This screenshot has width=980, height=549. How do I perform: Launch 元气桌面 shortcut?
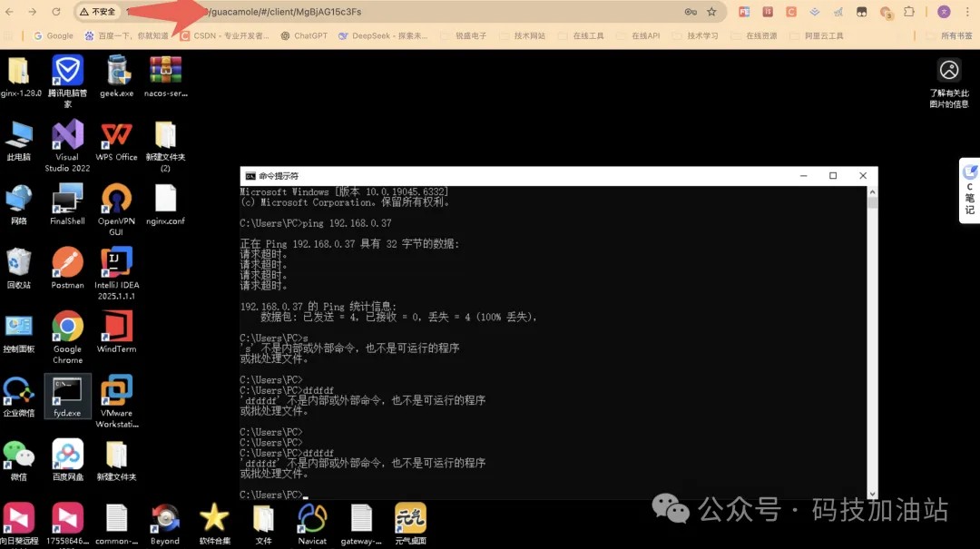pos(411,524)
